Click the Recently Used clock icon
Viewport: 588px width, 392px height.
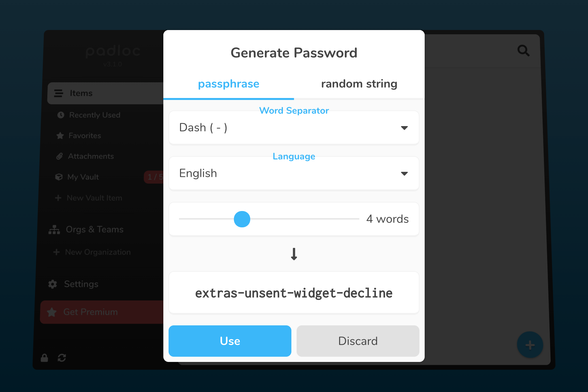pyautogui.click(x=61, y=115)
